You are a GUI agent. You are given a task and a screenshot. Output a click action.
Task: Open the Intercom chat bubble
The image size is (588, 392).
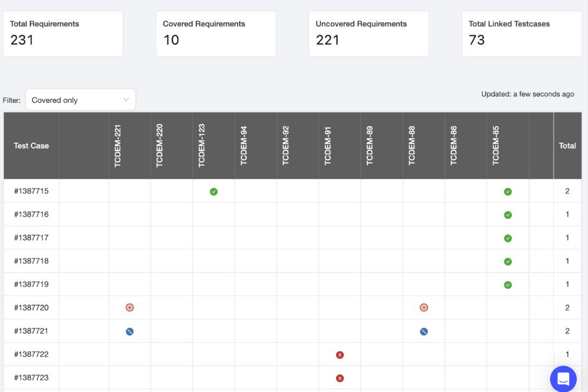coord(563,378)
